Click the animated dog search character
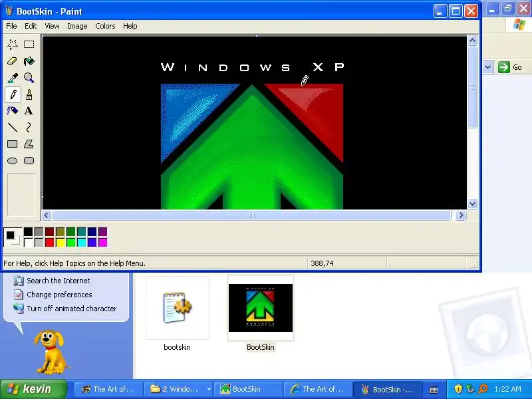Viewport: 532px width, 399px height. [51, 352]
